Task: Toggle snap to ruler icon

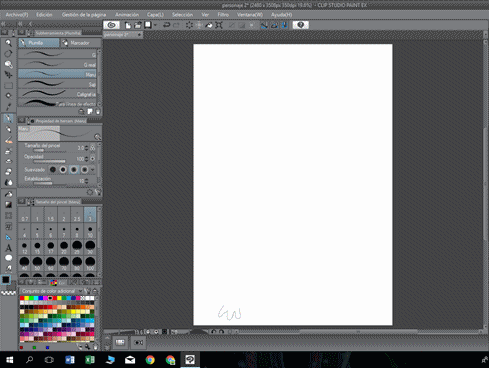Action: point(264,25)
